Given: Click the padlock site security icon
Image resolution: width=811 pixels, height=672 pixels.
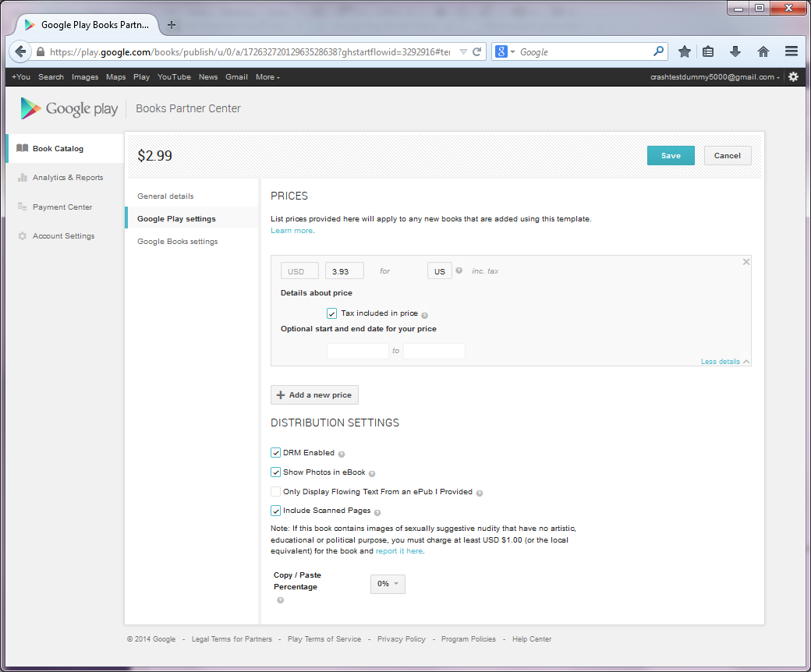Looking at the screenshot, I should coord(41,51).
